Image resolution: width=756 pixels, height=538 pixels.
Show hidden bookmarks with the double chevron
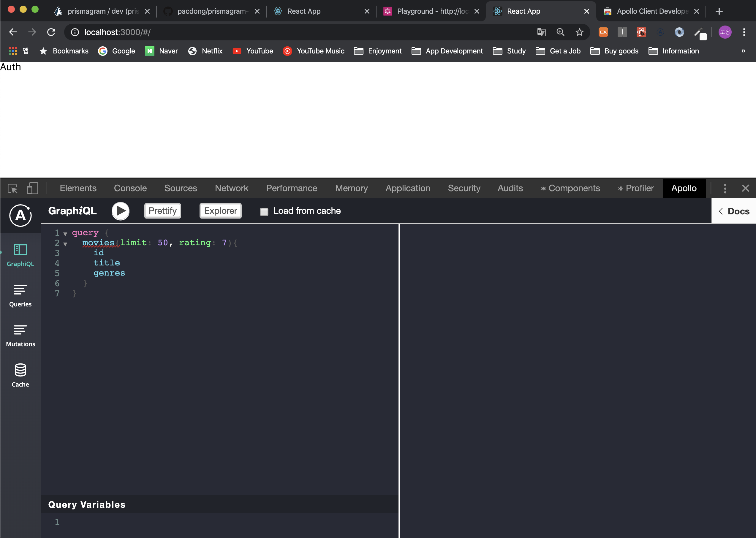coord(744,51)
